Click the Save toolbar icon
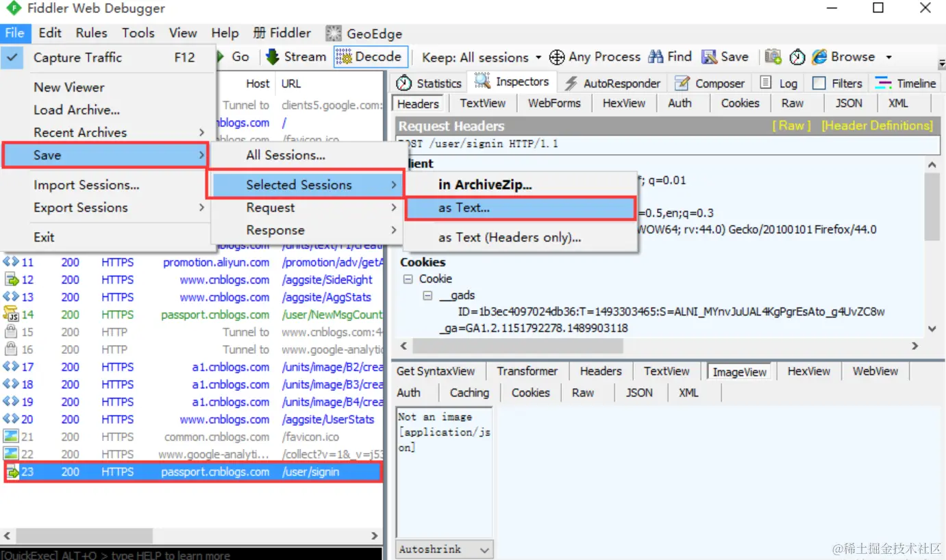 [x=710, y=57]
